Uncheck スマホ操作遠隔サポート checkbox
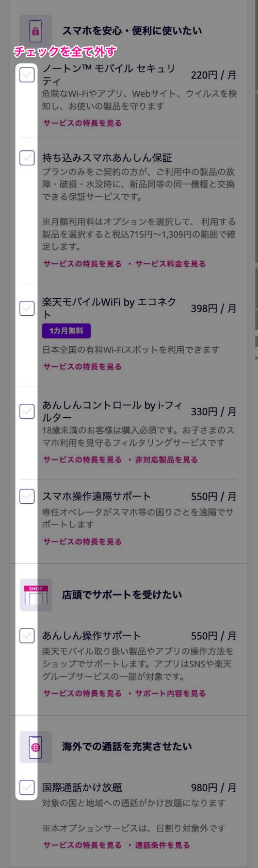This screenshot has height=868, width=258. tap(27, 497)
